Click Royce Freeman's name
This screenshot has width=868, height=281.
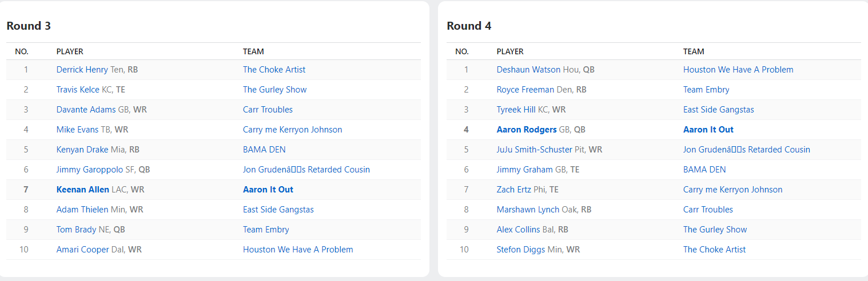pos(525,90)
